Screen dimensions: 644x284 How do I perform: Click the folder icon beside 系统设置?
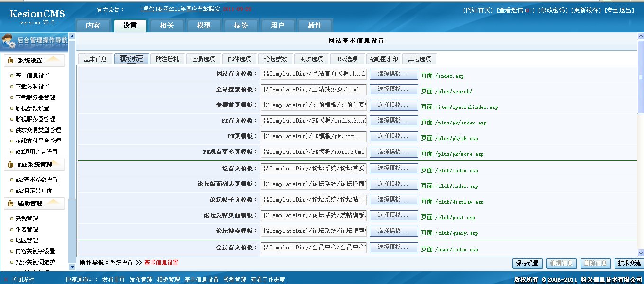[11, 60]
